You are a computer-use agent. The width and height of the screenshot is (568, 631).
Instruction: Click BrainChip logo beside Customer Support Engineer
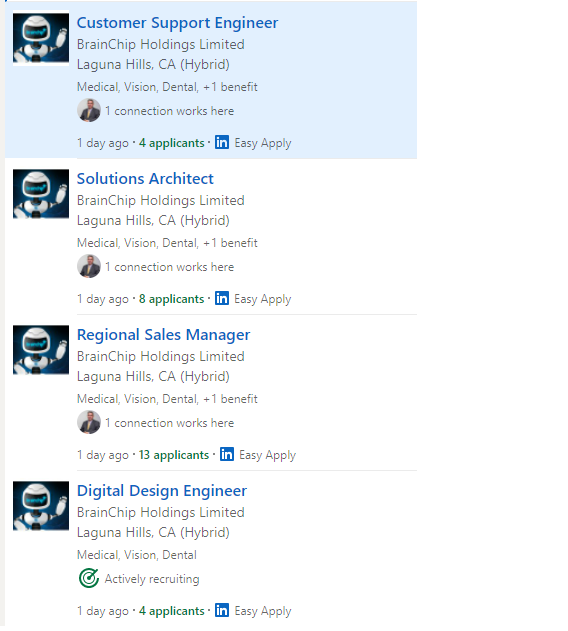(x=41, y=38)
